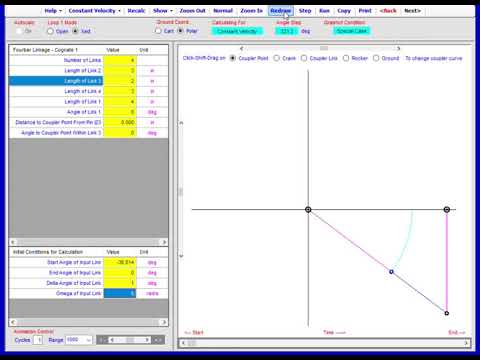Click the Distance to Coupler Point value cell

click(x=120, y=122)
